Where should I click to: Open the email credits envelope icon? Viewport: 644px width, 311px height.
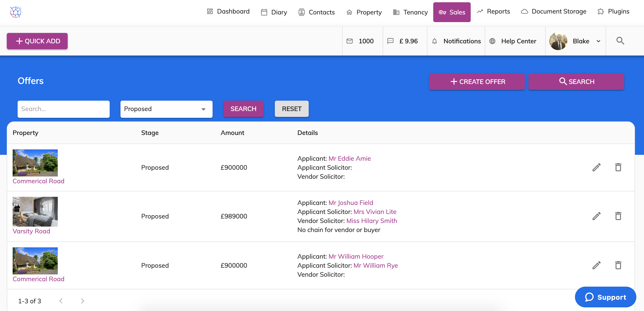coord(350,41)
